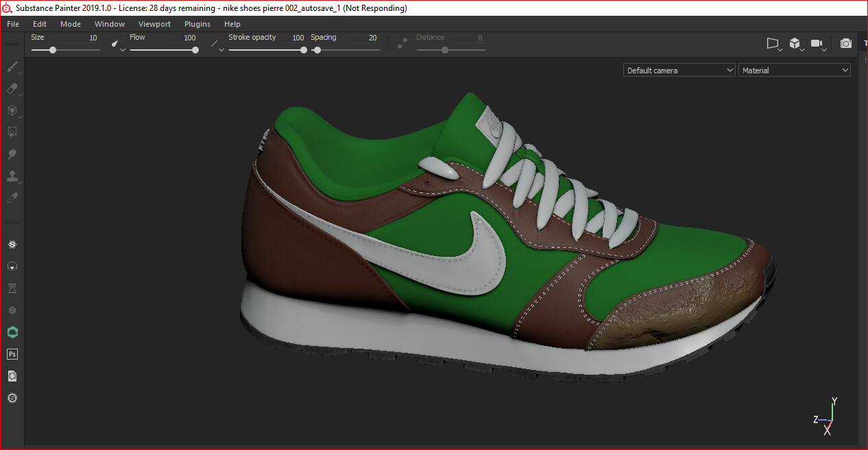Screen dimensions: 868x450
Task: Expand the size pressure options arrow
Action: coord(123,50)
